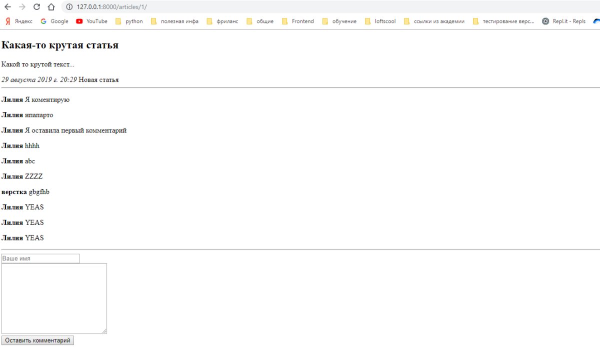Click the browser forward arrow
The height and width of the screenshot is (364, 600).
click(22, 7)
